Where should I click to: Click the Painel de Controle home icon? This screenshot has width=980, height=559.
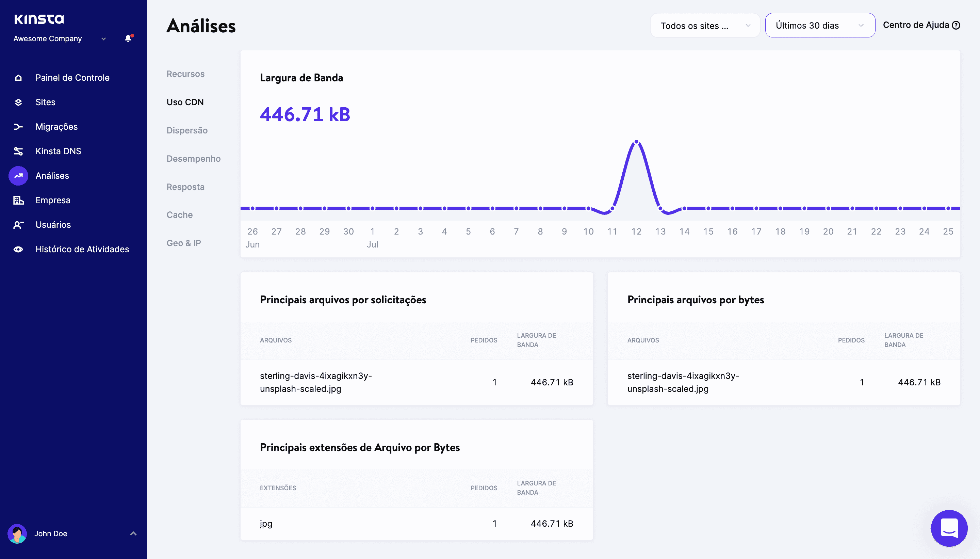click(18, 78)
